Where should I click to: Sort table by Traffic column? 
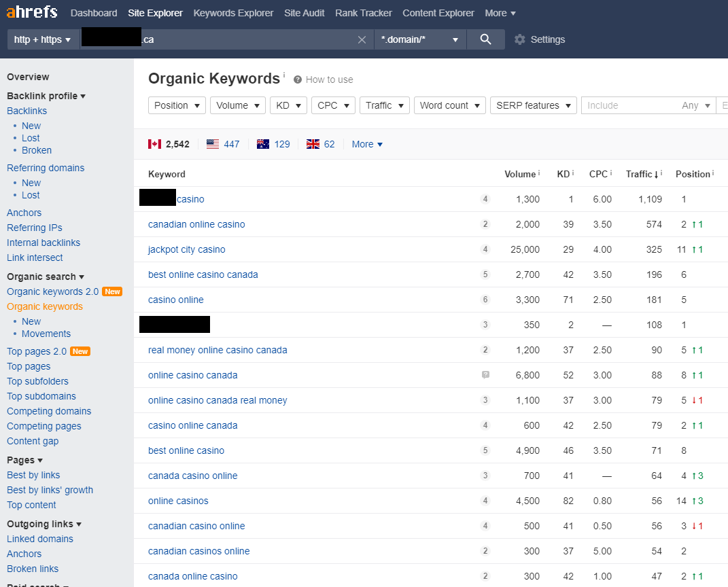point(642,174)
